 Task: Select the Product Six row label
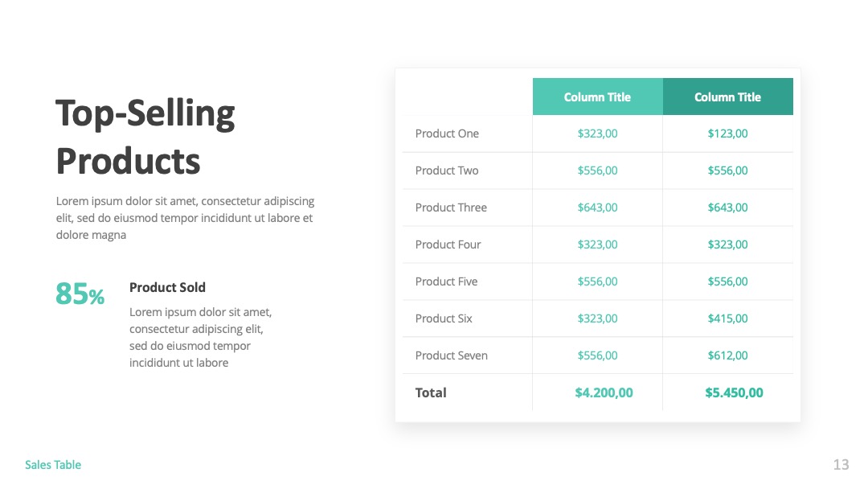[444, 318]
